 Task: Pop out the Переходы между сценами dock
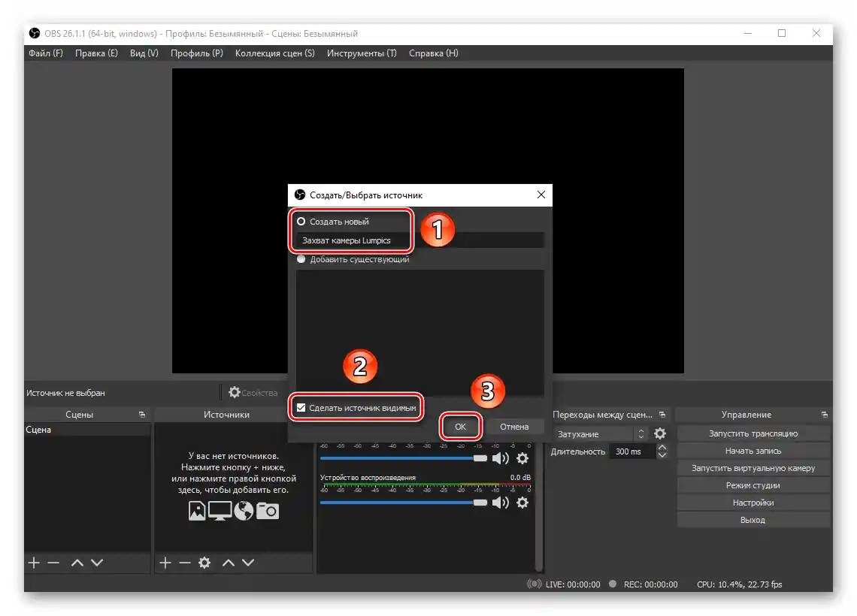(x=662, y=415)
